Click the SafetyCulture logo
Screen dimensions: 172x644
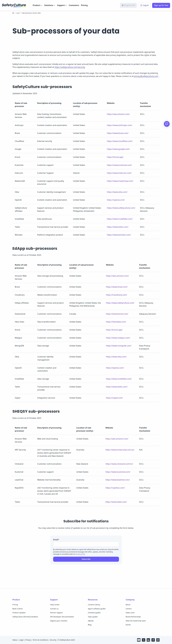pyautogui.click(x=14, y=5)
